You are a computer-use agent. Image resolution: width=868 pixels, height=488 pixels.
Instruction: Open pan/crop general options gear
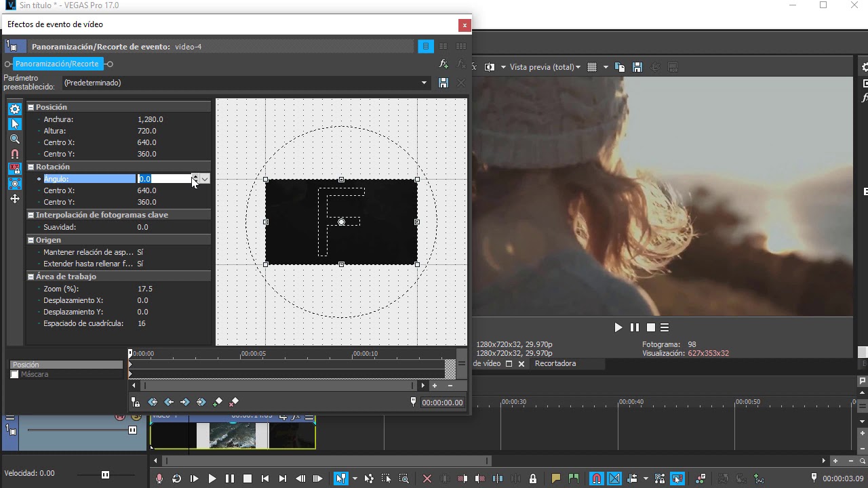[15, 109]
